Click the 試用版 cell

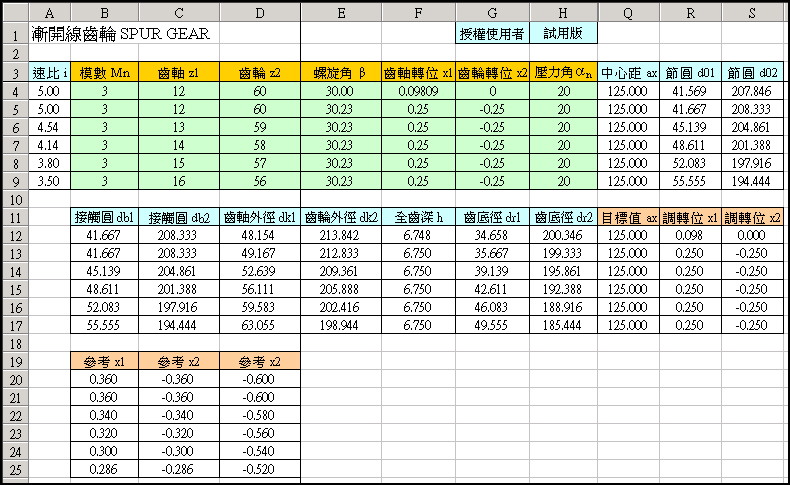click(563, 34)
